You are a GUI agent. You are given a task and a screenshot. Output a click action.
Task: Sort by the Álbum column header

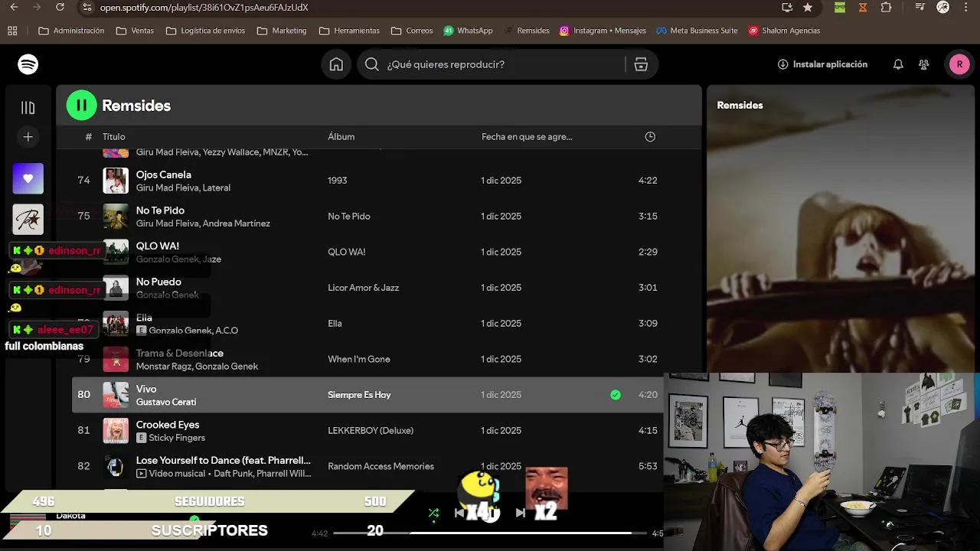click(341, 137)
